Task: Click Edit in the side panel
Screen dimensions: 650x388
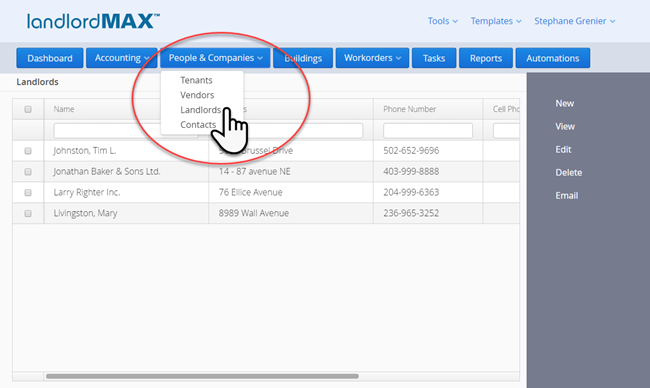Action: pyautogui.click(x=563, y=149)
